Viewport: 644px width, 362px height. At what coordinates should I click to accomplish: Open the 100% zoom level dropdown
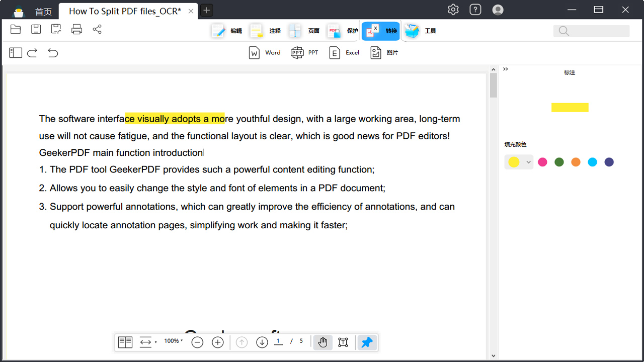174,341
